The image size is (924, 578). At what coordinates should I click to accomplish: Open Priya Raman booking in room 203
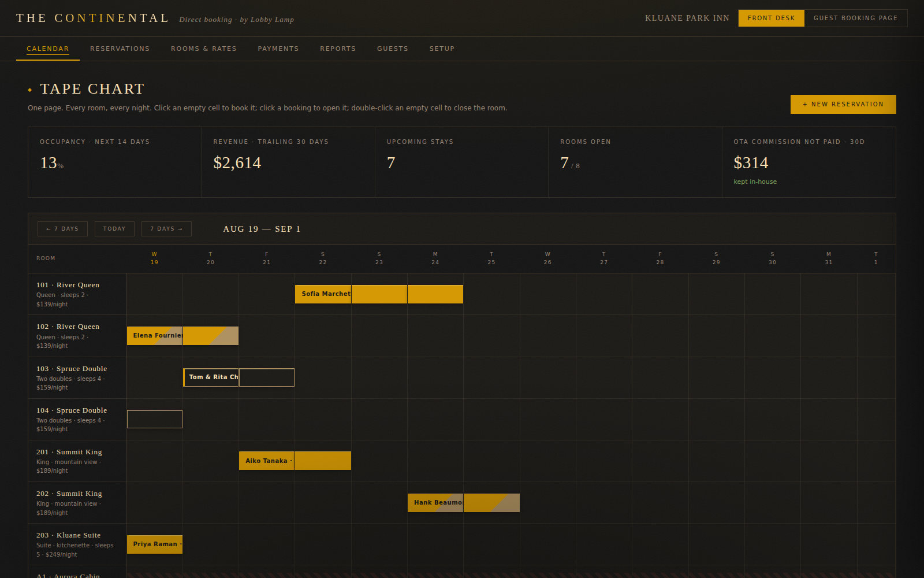click(x=155, y=544)
